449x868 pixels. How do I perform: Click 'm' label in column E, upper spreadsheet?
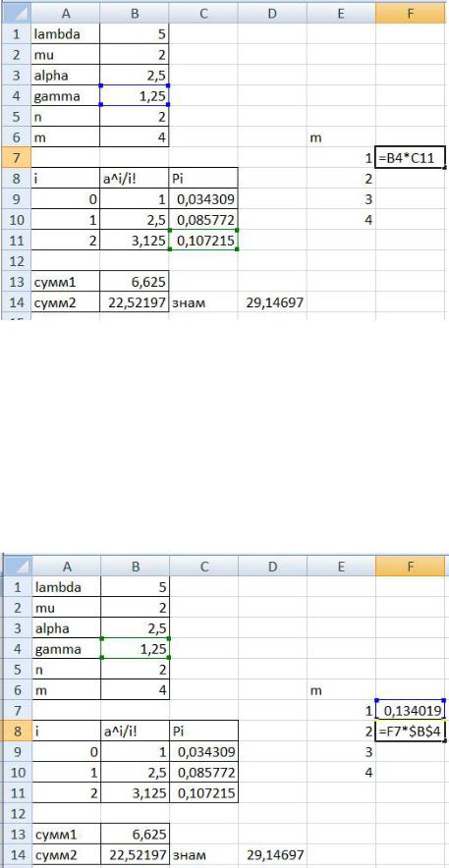(x=341, y=137)
